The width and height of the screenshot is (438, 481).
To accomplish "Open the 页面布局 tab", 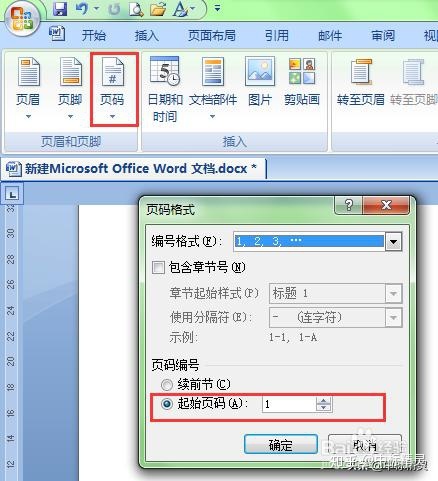I will click(x=212, y=35).
